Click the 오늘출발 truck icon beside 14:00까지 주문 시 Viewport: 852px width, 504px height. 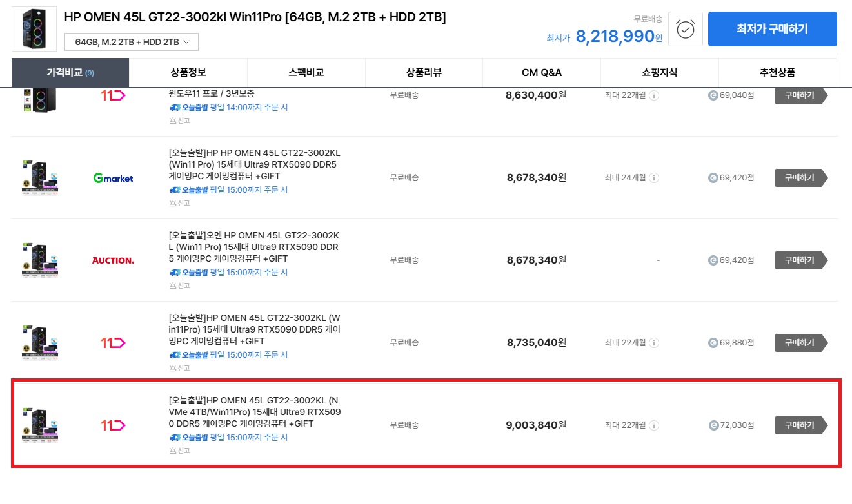175,108
